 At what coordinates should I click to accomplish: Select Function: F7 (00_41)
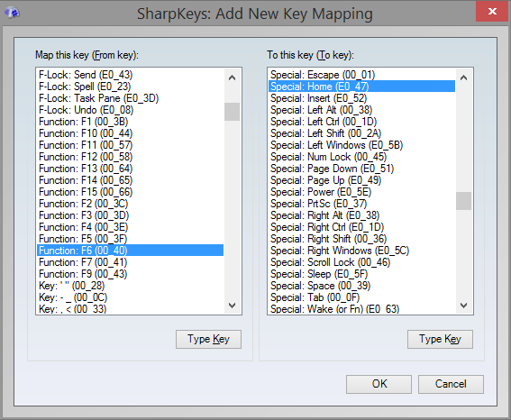tap(130, 262)
